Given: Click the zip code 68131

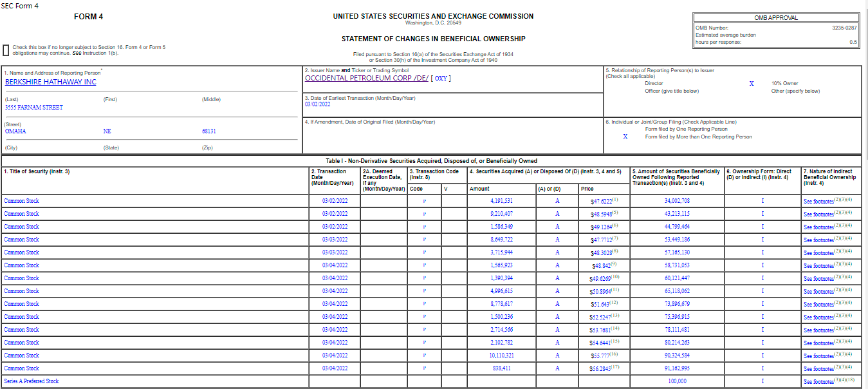Looking at the screenshot, I should (x=208, y=131).
